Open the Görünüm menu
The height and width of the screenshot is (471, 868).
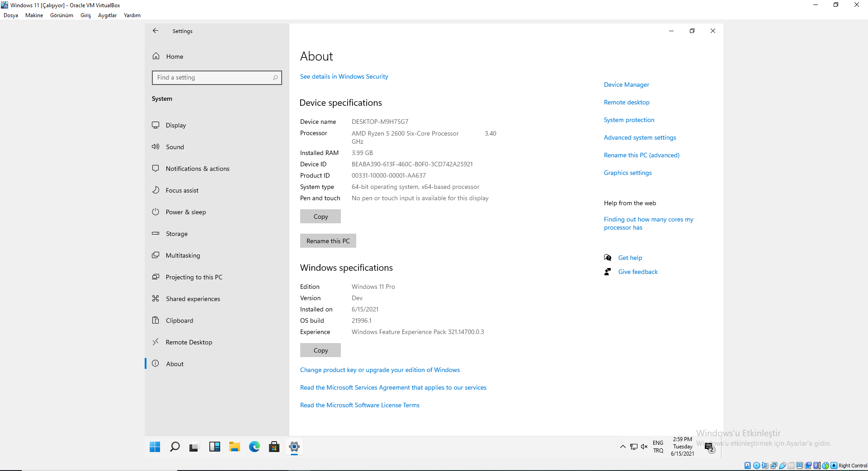click(61, 15)
